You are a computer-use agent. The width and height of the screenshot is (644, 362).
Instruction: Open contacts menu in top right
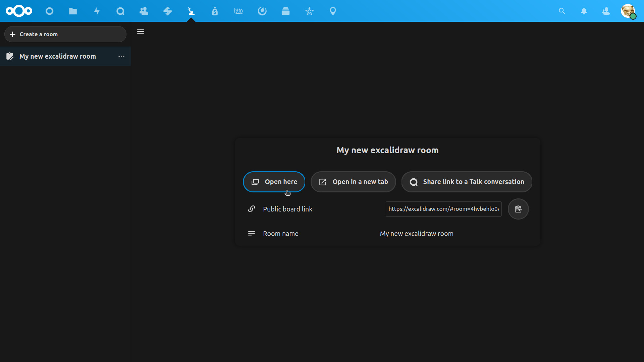pos(606,11)
